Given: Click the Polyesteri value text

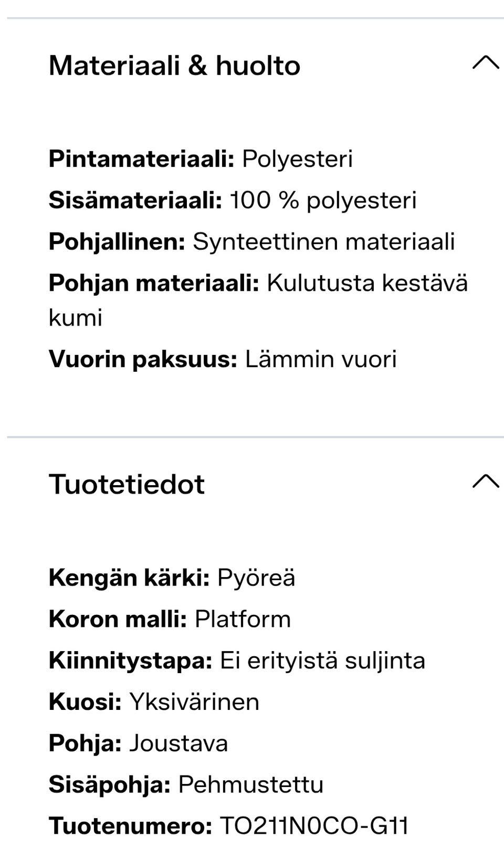Looking at the screenshot, I should click(298, 159).
